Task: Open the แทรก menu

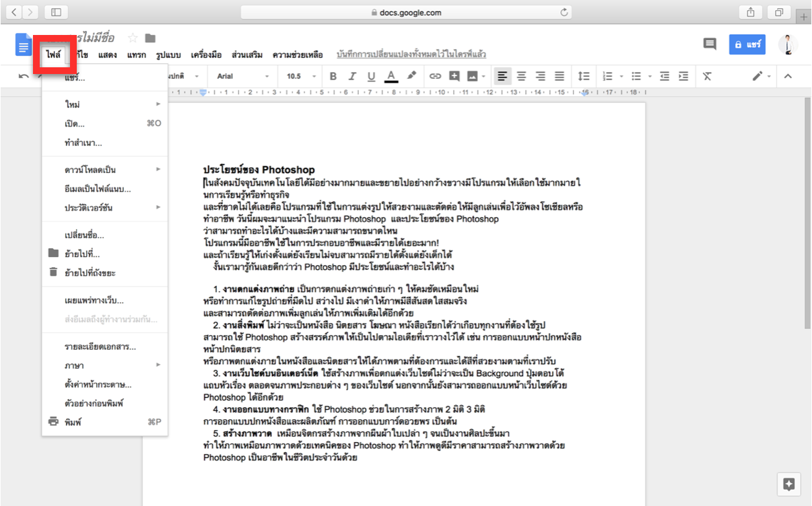Action: click(x=136, y=55)
